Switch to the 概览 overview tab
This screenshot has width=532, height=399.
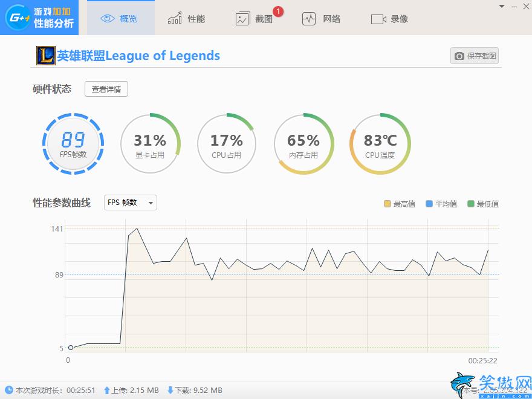pyautogui.click(x=121, y=18)
